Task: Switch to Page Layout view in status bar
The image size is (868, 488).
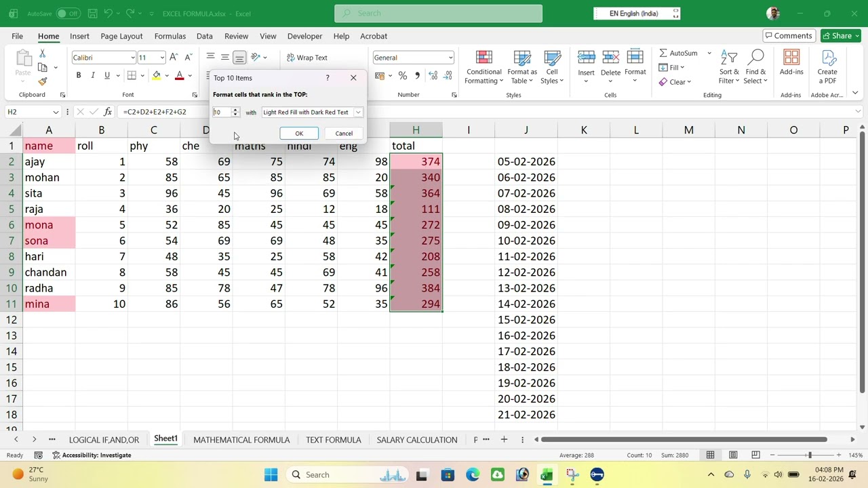Action: [733, 455]
